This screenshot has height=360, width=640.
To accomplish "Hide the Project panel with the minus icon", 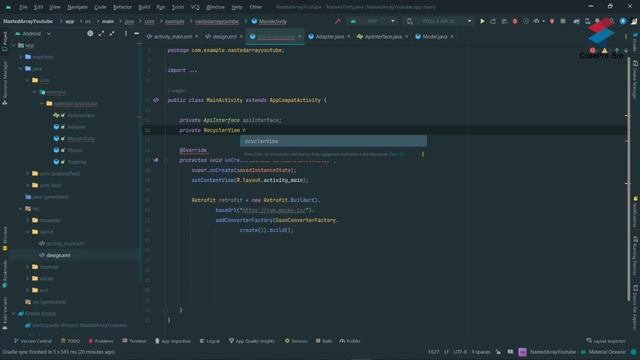I will pos(137,33).
